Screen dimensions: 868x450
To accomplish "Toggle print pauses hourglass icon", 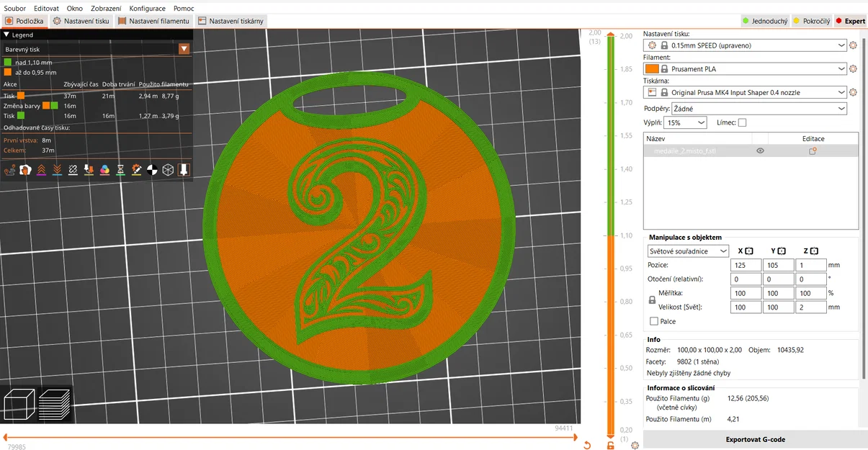I will pos(121,170).
